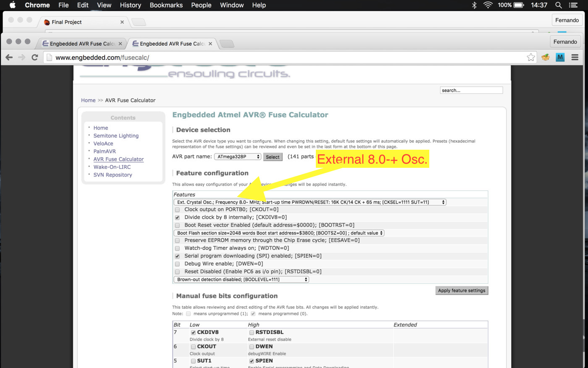The image size is (588, 368).
Task: Click the blue M extension icon
Action: (x=560, y=57)
